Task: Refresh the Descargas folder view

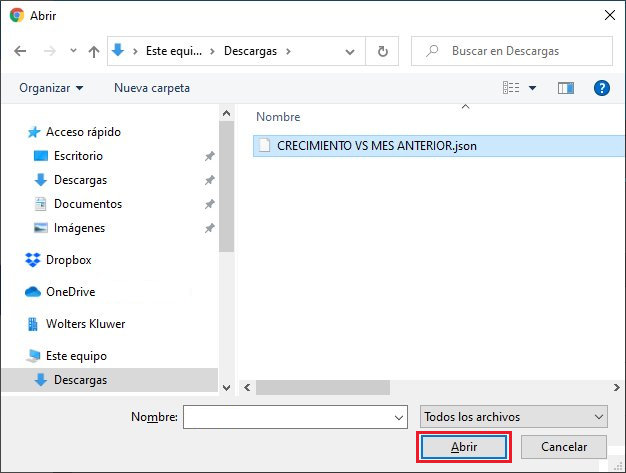Action: [382, 51]
